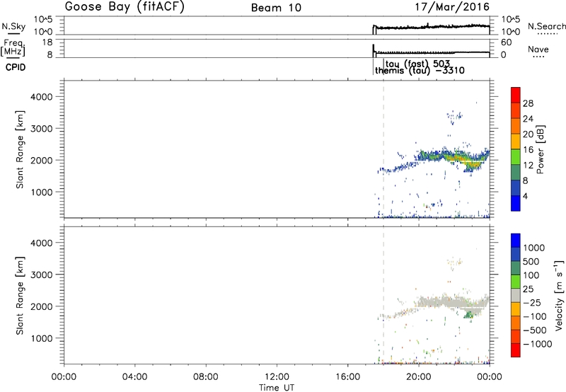Click the green velocity patch in velocity panel

tap(468, 315)
